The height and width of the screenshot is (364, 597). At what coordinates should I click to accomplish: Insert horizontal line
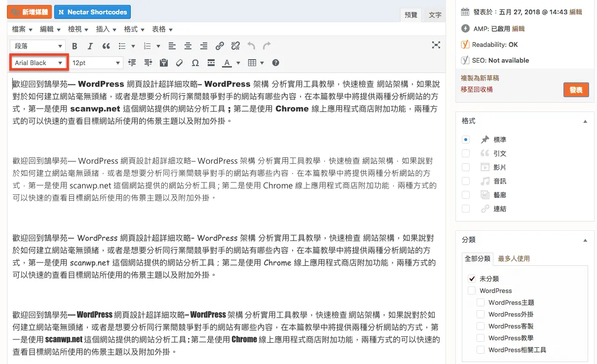(x=211, y=63)
